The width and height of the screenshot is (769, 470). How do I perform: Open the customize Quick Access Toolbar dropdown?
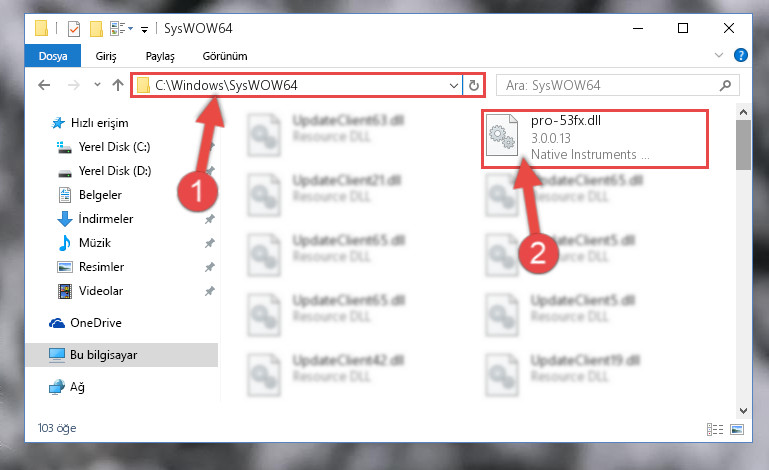(144, 29)
